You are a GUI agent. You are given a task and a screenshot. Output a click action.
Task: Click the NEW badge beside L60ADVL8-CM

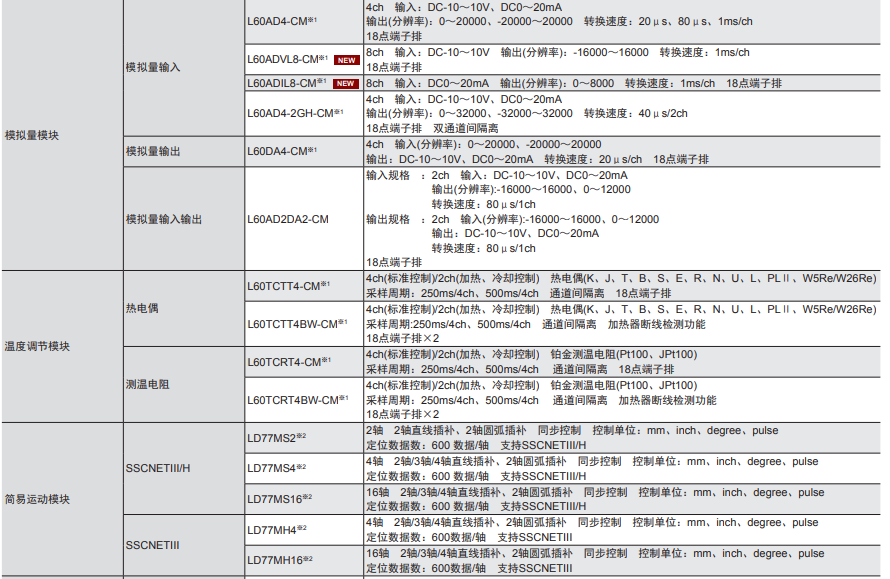347,60
